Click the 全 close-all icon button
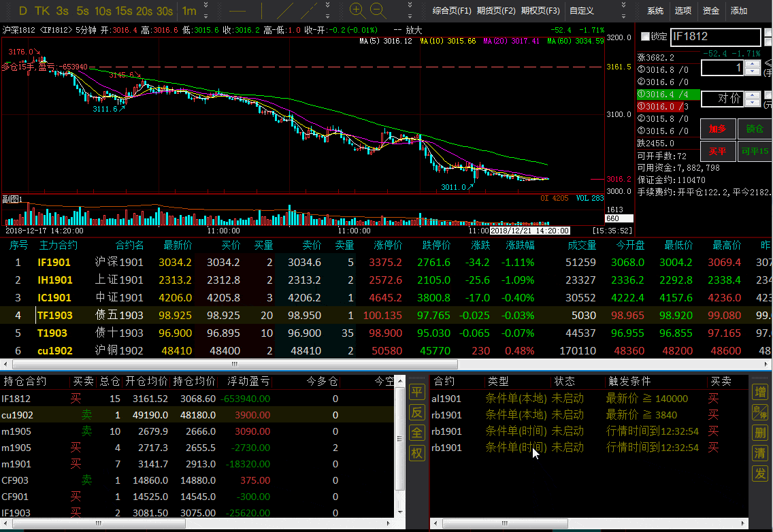 pyautogui.click(x=417, y=433)
